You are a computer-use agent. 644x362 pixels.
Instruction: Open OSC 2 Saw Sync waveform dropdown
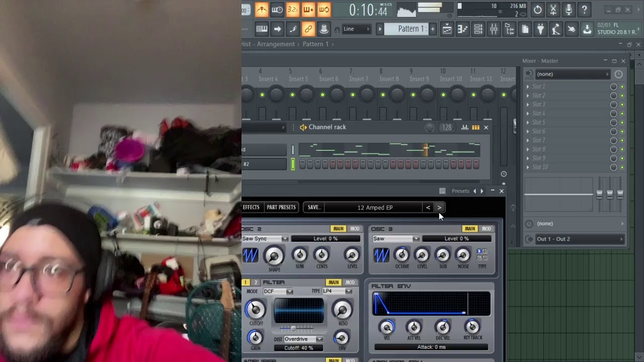tap(265, 239)
